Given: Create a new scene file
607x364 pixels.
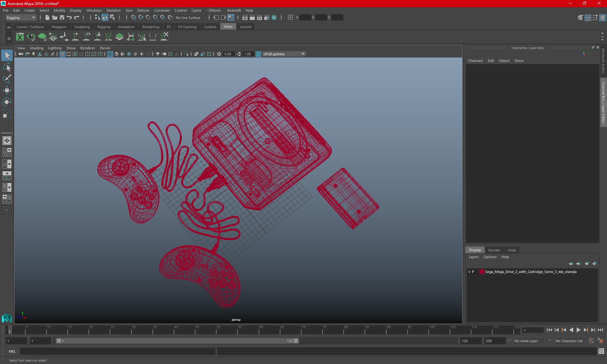Looking at the screenshot, I should click(x=47, y=18).
